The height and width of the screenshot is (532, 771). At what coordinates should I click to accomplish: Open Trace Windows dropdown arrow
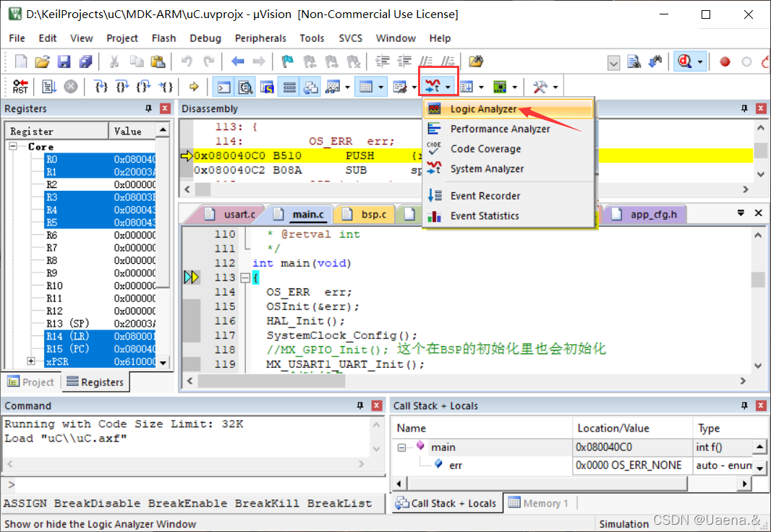click(481, 87)
